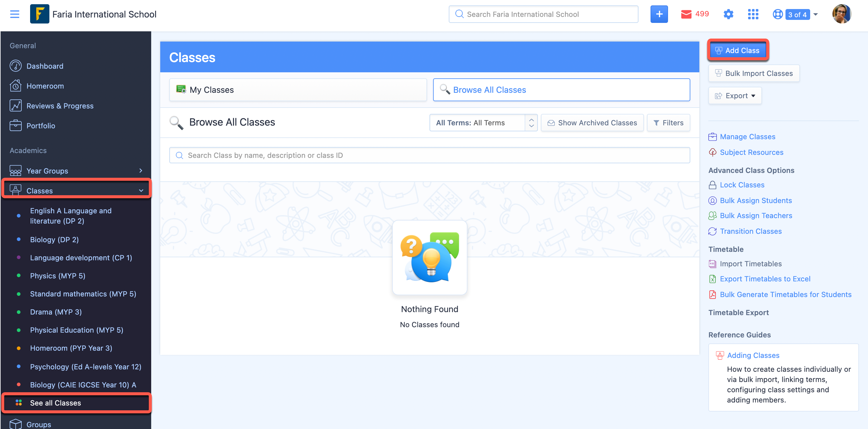Open the user profile avatar

(x=842, y=14)
